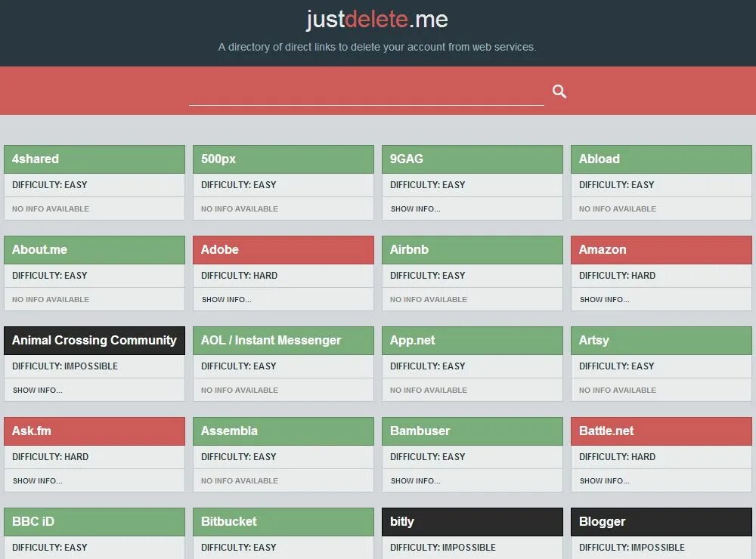Screen dimensions: 756x559
Task: Open the Ask.fm deletion link
Action: pyautogui.click(x=94, y=431)
